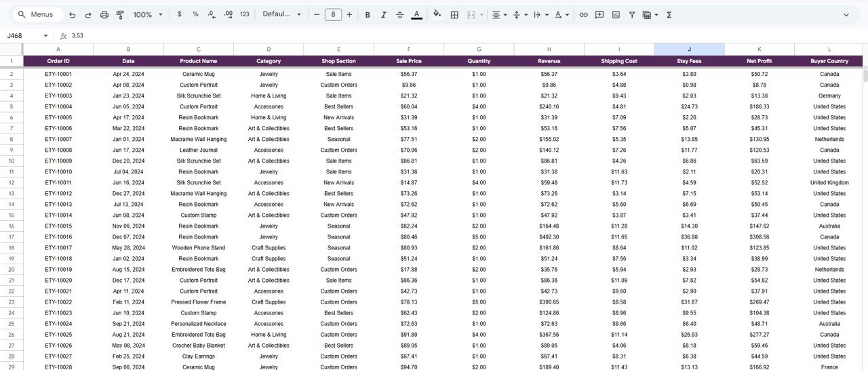Click the Product Name header cell
The height and width of the screenshot is (370, 868).
[x=199, y=61]
